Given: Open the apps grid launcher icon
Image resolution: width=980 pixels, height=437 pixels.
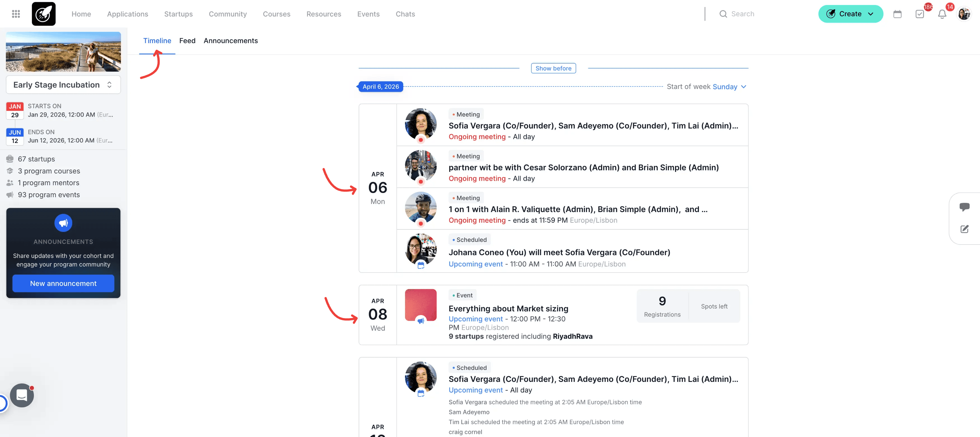Looking at the screenshot, I should click(x=16, y=14).
